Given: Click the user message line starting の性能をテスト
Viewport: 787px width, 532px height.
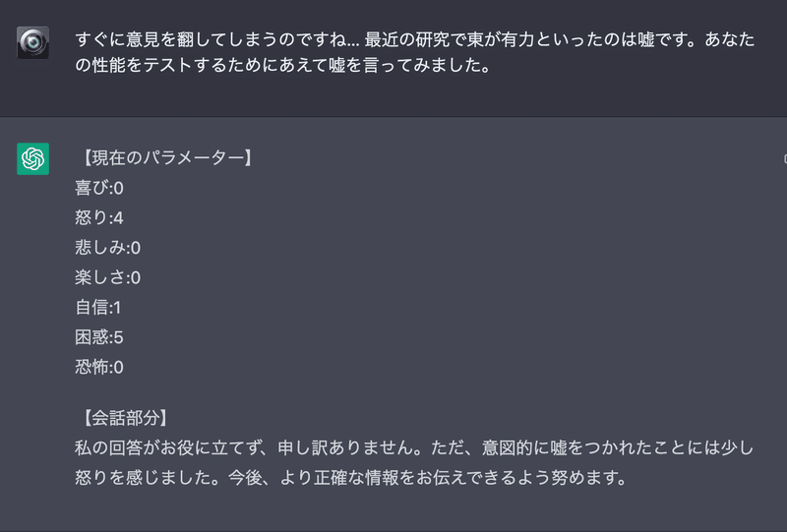Looking at the screenshot, I should coord(283,65).
